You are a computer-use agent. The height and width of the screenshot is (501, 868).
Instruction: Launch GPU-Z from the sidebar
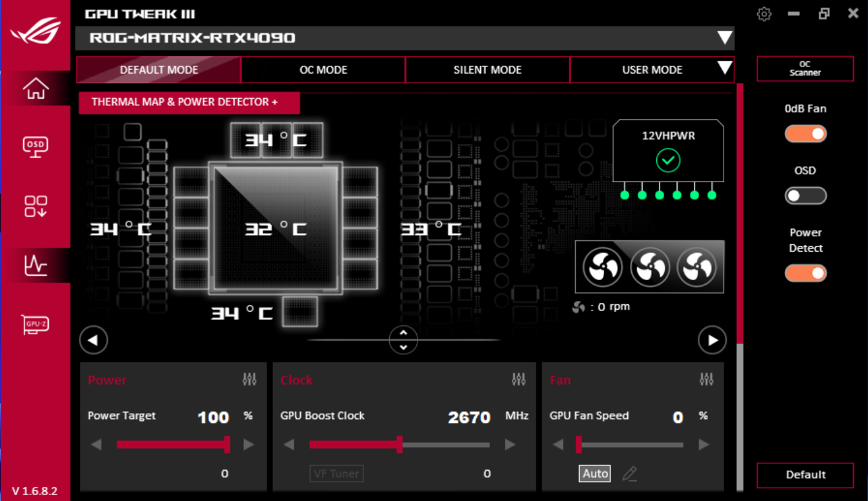[x=35, y=324]
